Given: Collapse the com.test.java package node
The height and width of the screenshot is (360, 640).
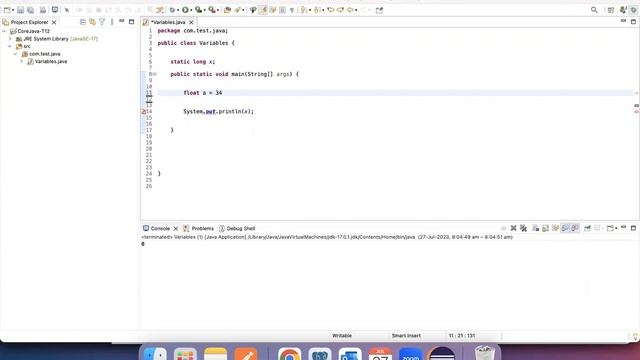Looking at the screenshot, I should click(x=16, y=54).
